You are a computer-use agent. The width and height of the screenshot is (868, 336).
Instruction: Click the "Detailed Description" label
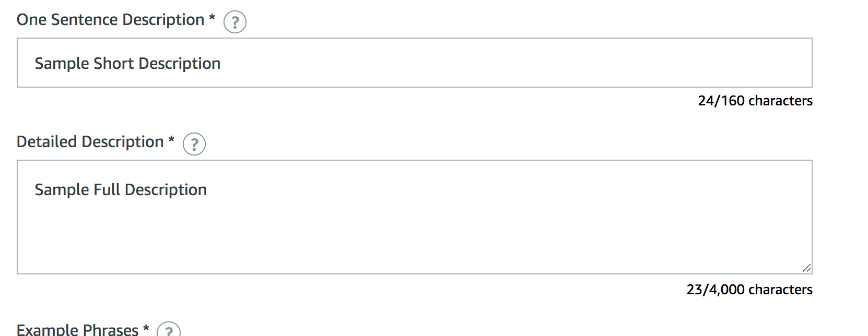(x=90, y=142)
